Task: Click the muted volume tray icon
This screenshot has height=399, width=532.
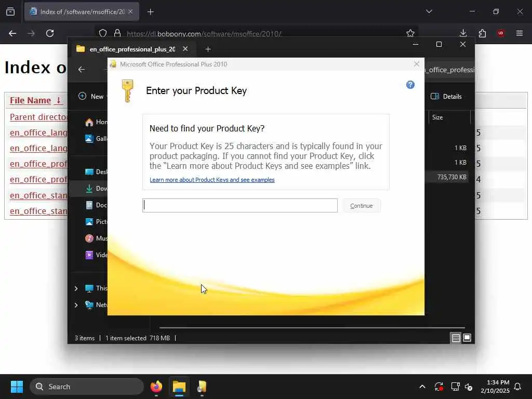Action: [469, 387]
